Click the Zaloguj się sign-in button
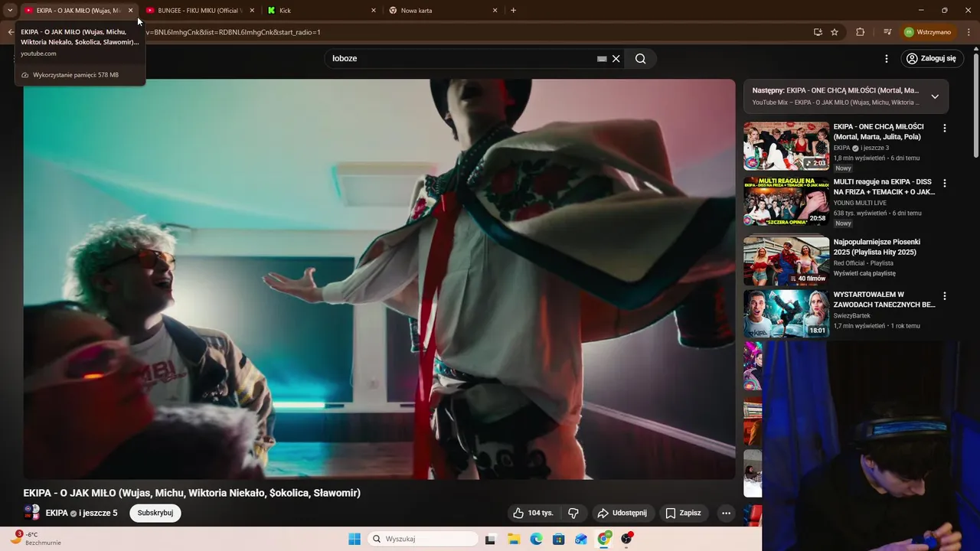The width and height of the screenshot is (980, 551). [x=932, y=58]
